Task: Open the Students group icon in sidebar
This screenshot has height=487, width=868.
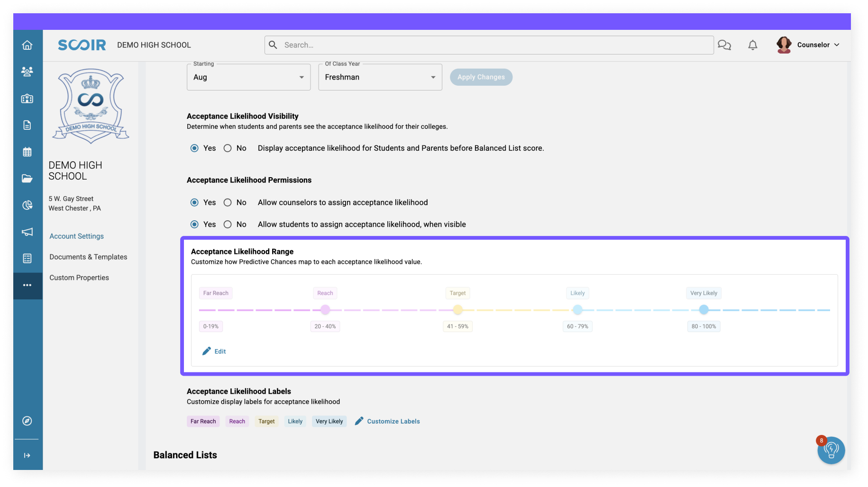Action: pos(27,72)
